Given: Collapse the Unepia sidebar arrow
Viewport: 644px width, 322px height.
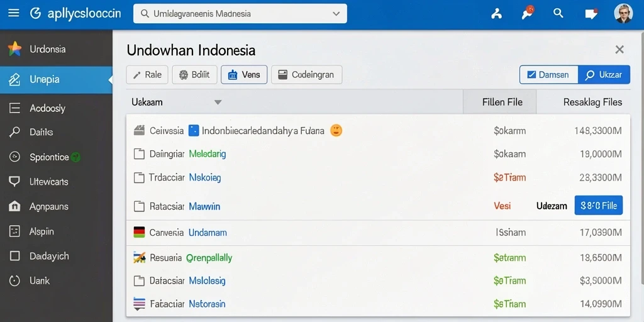Looking at the screenshot, I should click(110, 80).
